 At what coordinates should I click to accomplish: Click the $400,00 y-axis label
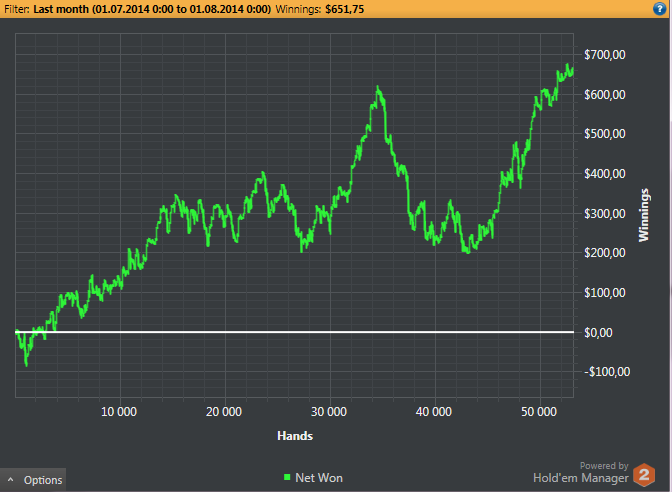coord(605,174)
